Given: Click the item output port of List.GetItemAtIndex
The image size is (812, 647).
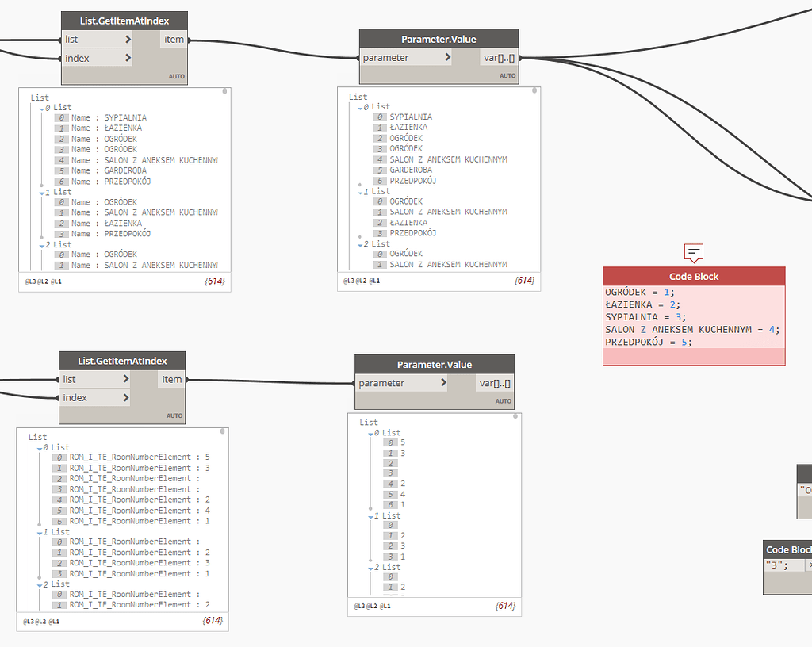Looking at the screenshot, I should (x=174, y=39).
